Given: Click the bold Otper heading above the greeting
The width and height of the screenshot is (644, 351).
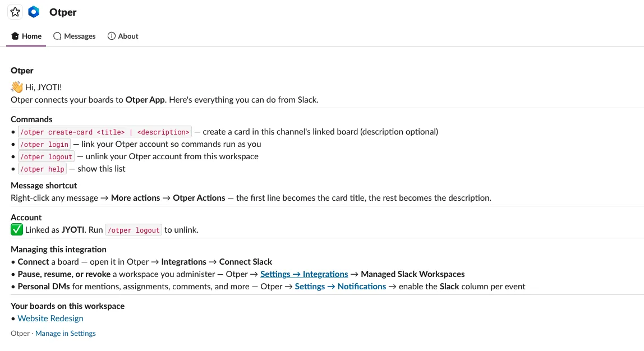Looking at the screenshot, I should point(22,71).
